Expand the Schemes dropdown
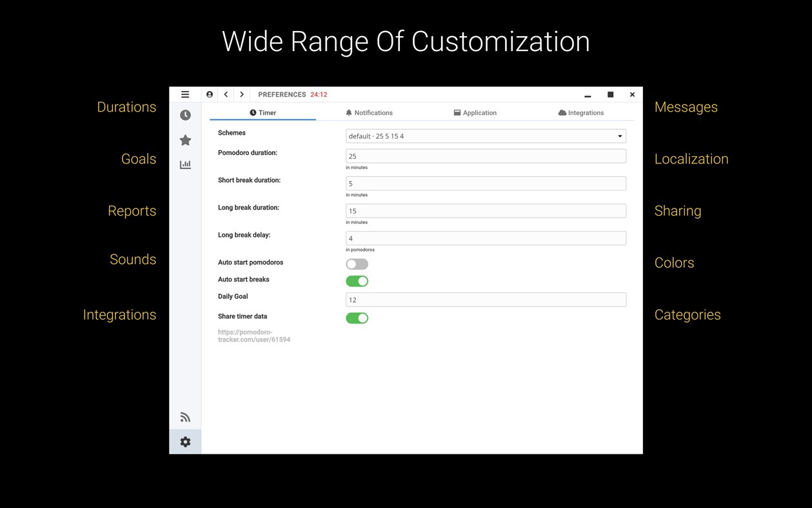Screen dimensions: 812x508 pos(486,136)
